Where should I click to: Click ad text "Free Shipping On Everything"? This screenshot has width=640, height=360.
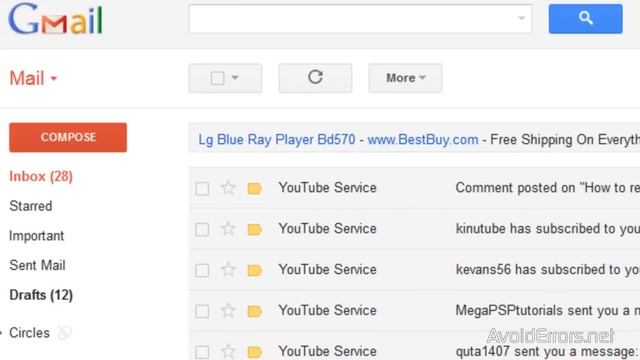(x=565, y=140)
